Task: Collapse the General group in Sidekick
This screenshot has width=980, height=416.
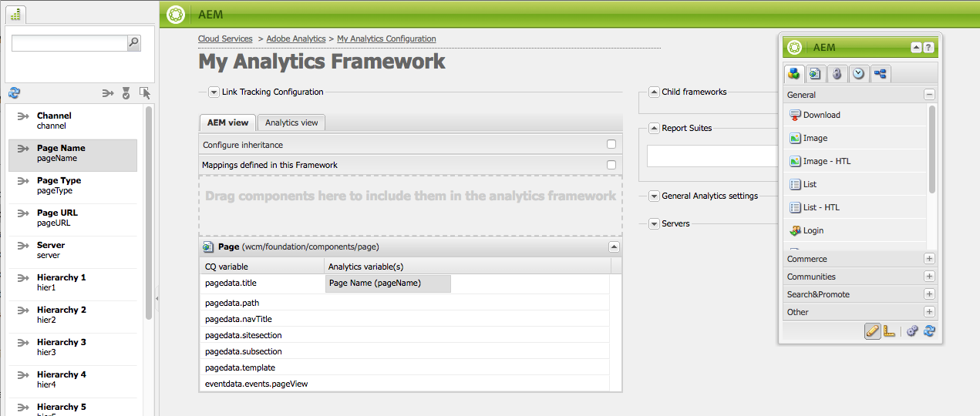Action: [x=929, y=95]
